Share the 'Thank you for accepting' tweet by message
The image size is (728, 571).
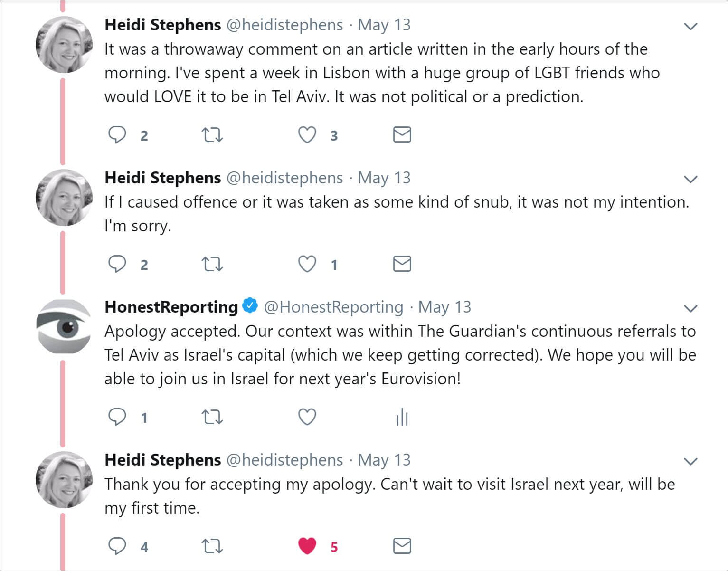click(x=402, y=546)
